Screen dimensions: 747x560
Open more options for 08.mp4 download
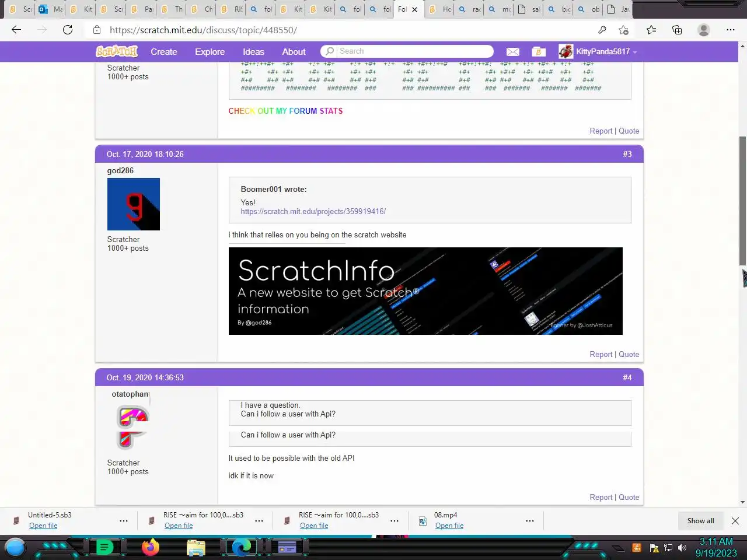coord(530,520)
